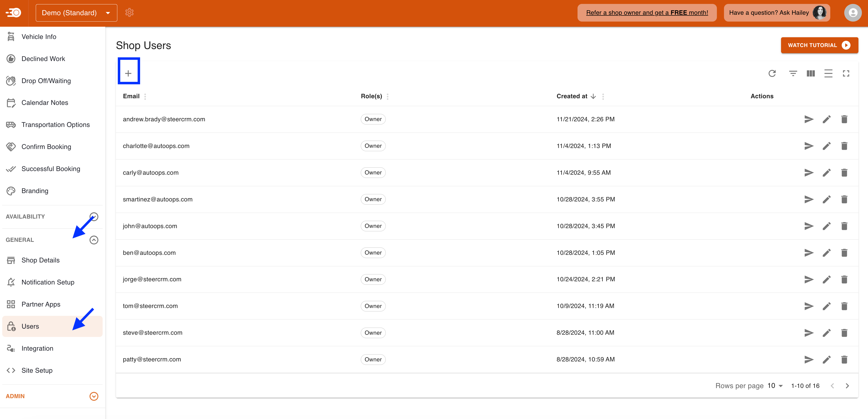Open the Branding page from the sidebar
The height and width of the screenshot is (419, 868).
tap(35, 190)
